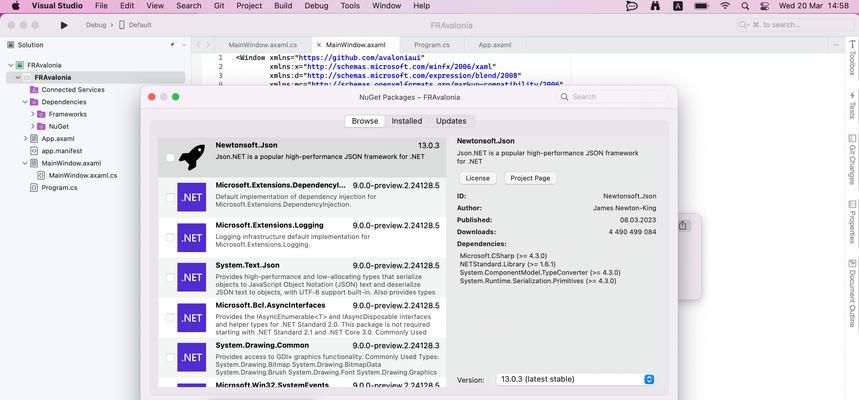The width and height of the screenshot is (859, 400).
Task: Select the Browse tab
Action: [x=365, y=121]
